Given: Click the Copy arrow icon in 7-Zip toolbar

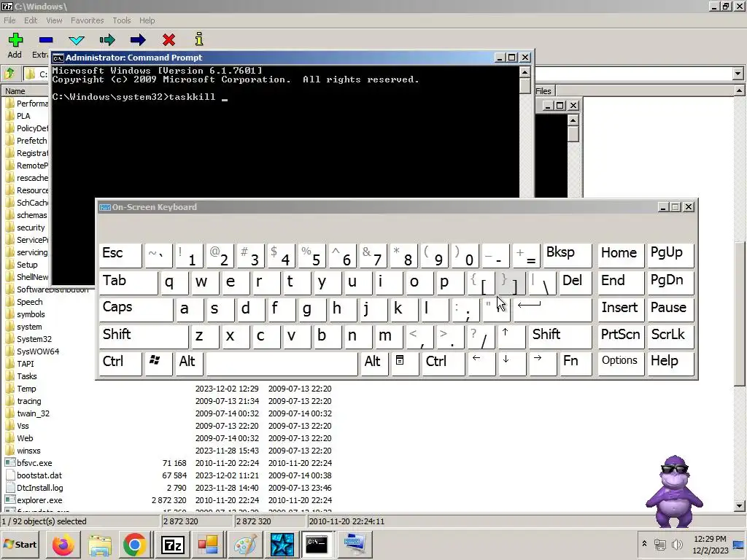Looking at the screenshot, I should 107,40.
